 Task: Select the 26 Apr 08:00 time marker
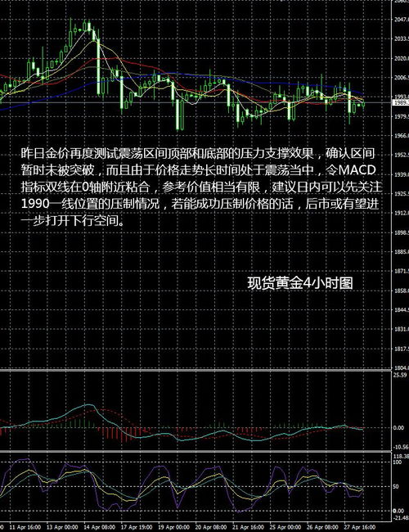coord(322,527)
